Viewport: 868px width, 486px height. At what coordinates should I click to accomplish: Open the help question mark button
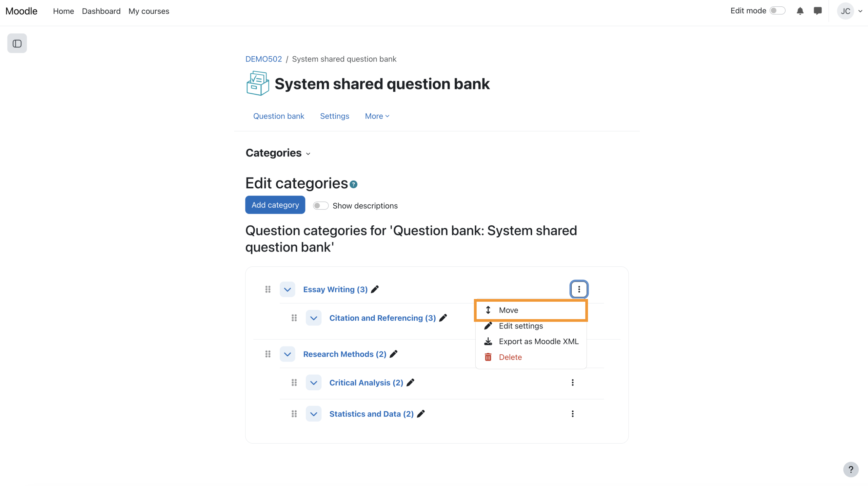850,469
